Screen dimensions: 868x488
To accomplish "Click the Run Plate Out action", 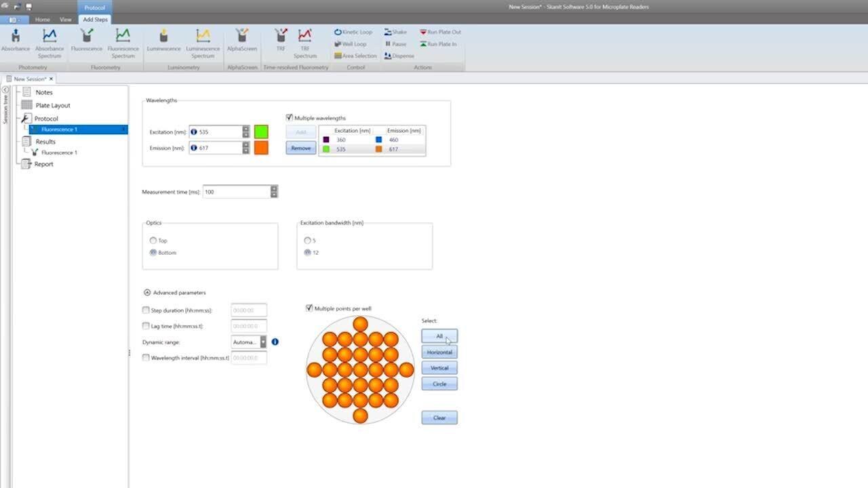I will [x=440, y=32].
